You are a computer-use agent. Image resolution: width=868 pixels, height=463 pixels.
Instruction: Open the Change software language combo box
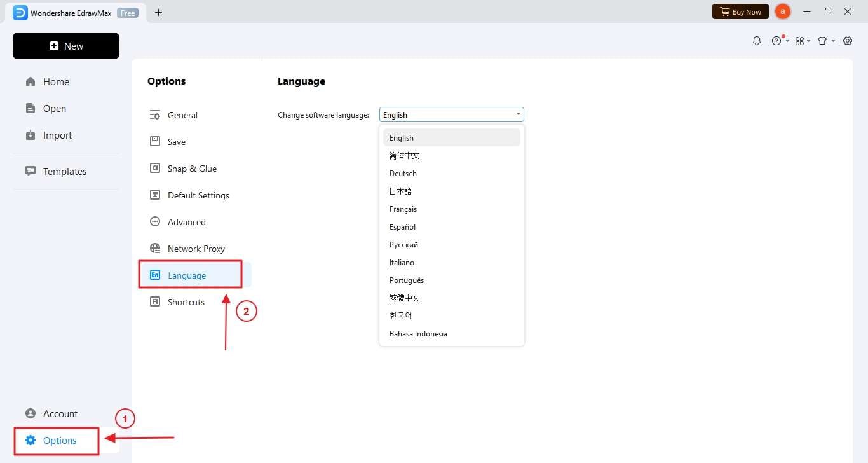(x=452, y=114)
